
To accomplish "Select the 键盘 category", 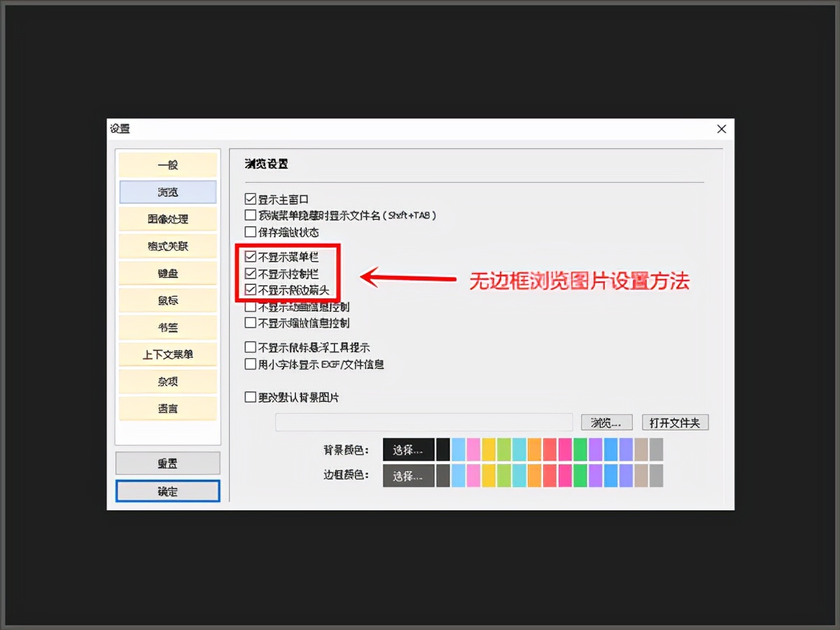I will click(x=167, y=273).
